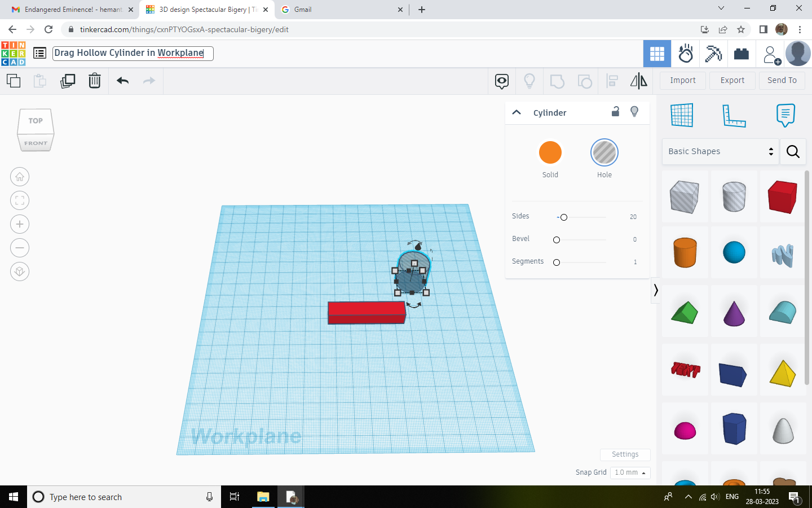Open the Snap Grid size dropdown
812x508 pixels.
point(630,472)
